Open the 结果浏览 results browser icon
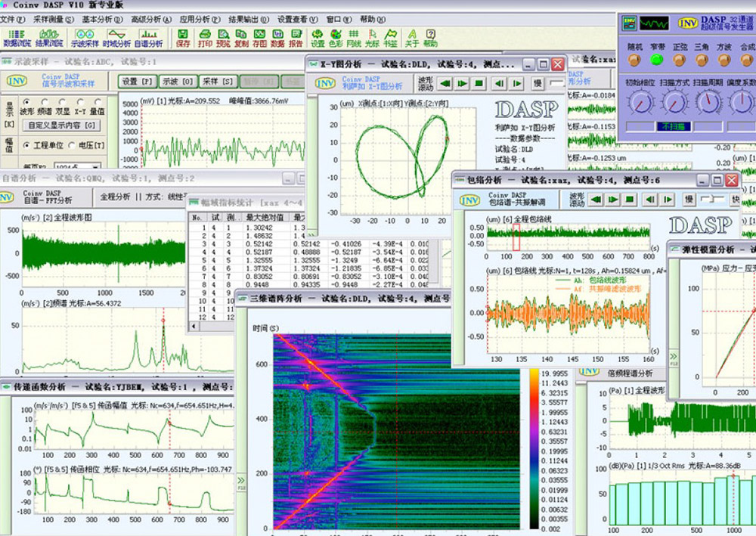Image resolution: width=756 pixels, height=536 pixels. [49, 38]
